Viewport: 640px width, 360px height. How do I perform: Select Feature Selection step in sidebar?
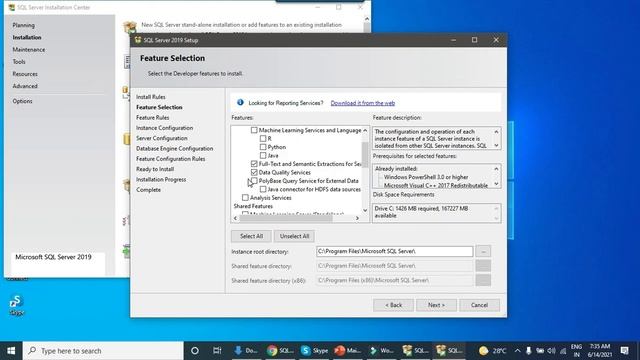(x=159, y=107)
